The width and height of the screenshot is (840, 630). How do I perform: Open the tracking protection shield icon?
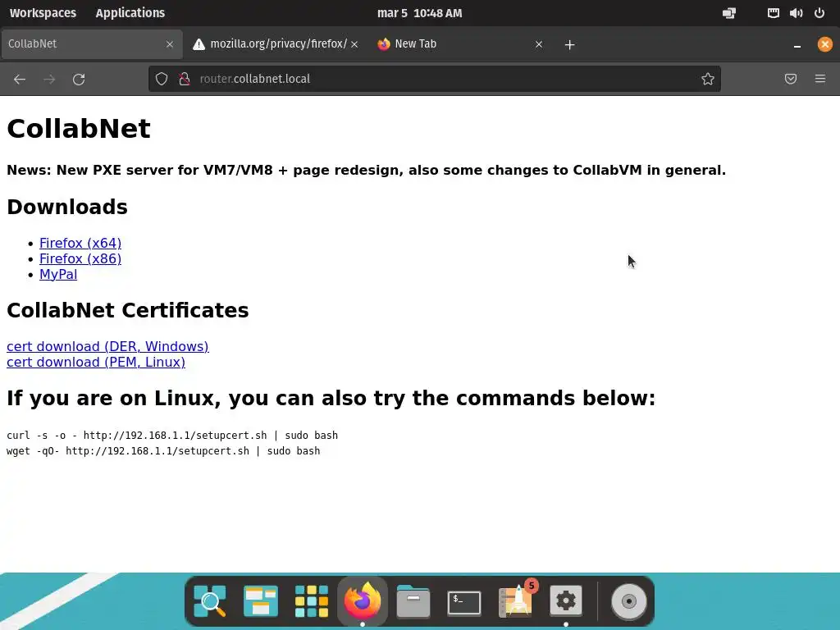click(162, 79)
